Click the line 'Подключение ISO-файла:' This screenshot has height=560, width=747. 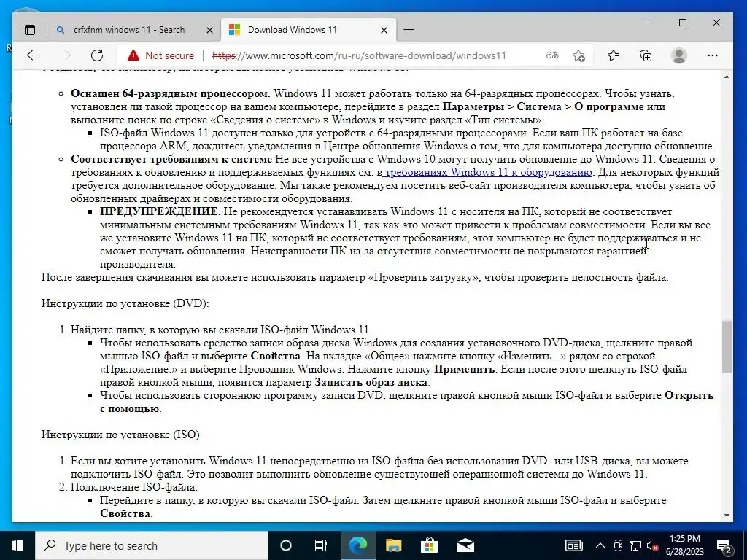point(134,487)
